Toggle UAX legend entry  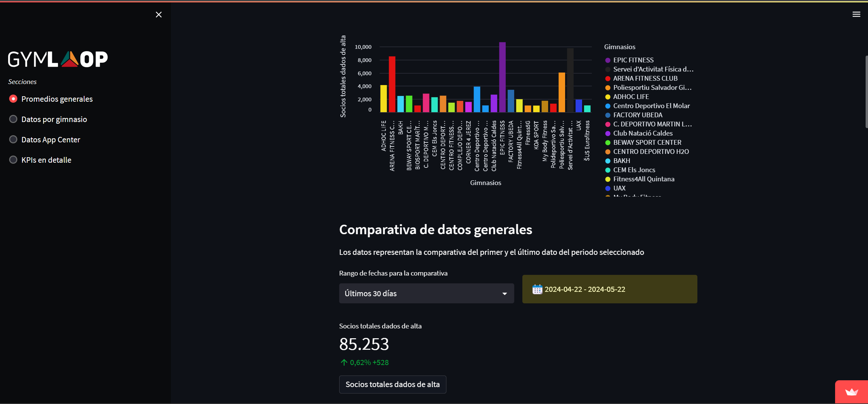(x=616, y=188)
